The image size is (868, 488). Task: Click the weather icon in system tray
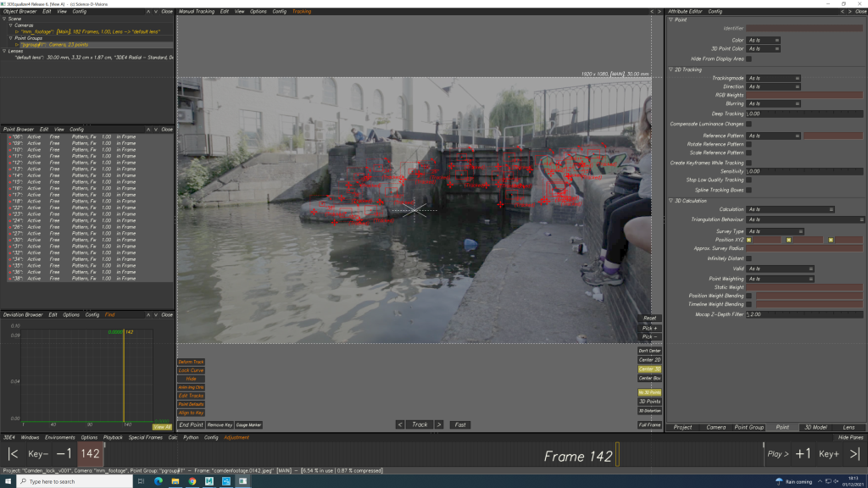click(x=779, y=481)
